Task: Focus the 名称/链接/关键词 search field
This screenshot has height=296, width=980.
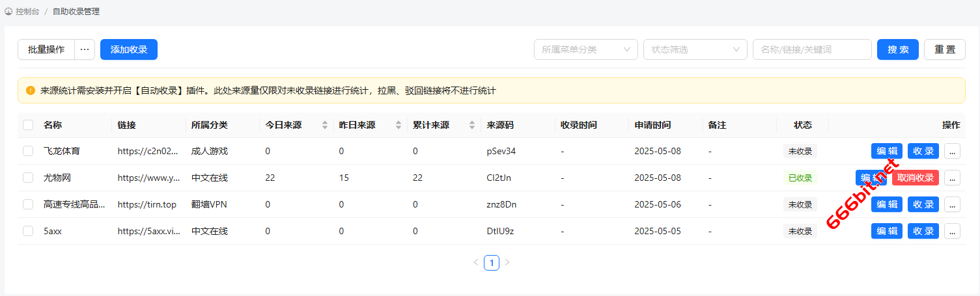Action: [x=812, y=49]
